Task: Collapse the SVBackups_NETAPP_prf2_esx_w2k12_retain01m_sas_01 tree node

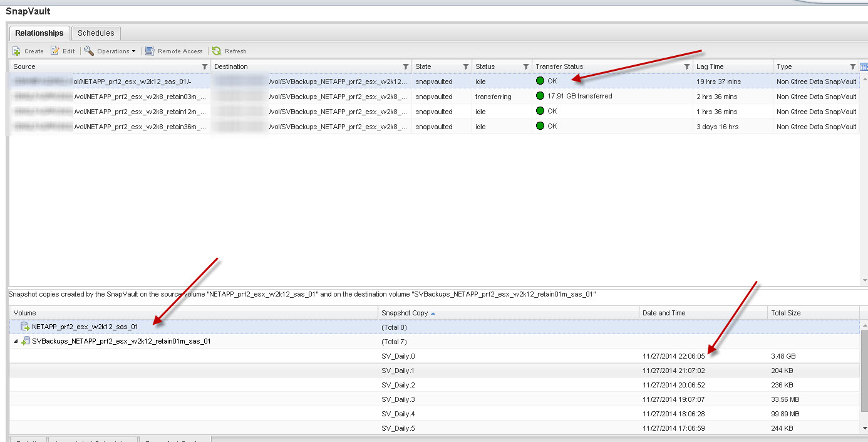Action: [16, 342]
